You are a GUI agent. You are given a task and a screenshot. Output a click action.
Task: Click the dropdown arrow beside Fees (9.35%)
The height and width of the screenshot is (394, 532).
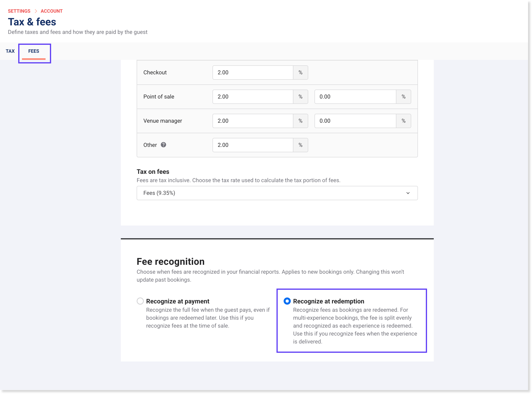[x=408, y=193]
